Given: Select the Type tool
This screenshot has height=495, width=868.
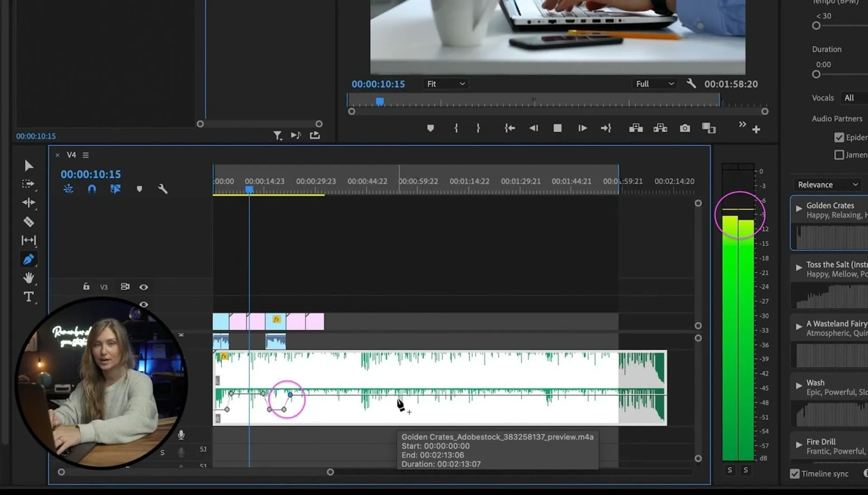Looking at the screenshot, I should pos(28,297).
